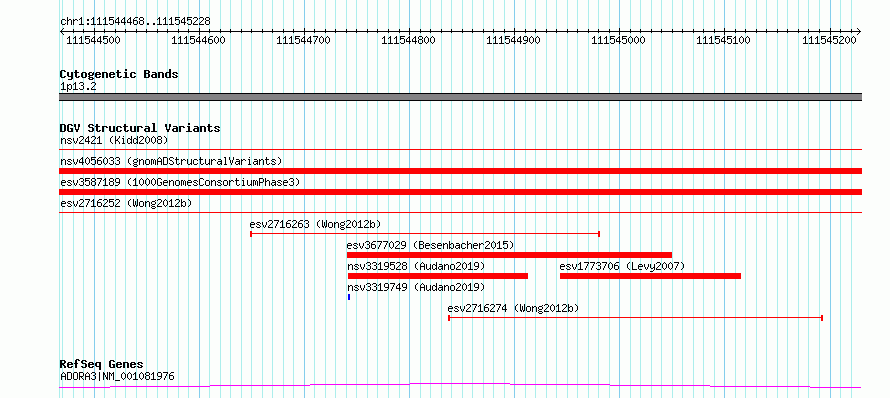Click the esv3587189 1000GenomesConsortiumPhase3 label
The width and height of the screenshot is (890, 398).
[x=180, y=182]
